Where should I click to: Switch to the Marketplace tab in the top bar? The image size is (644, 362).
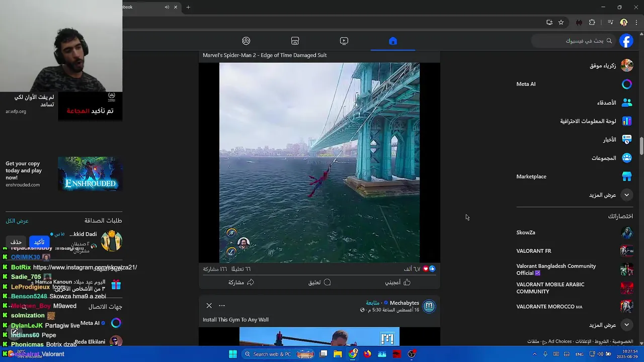pos(295,41)
